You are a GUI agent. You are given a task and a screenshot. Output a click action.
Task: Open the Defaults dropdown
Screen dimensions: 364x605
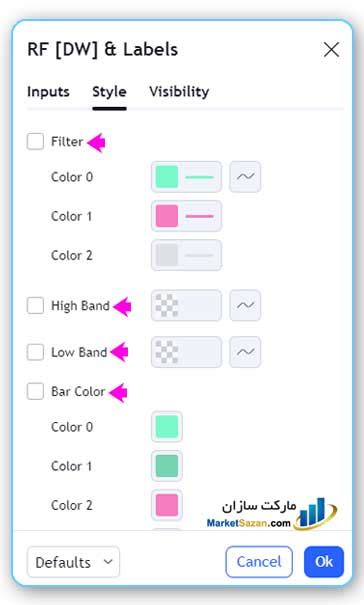click(73, 562)
